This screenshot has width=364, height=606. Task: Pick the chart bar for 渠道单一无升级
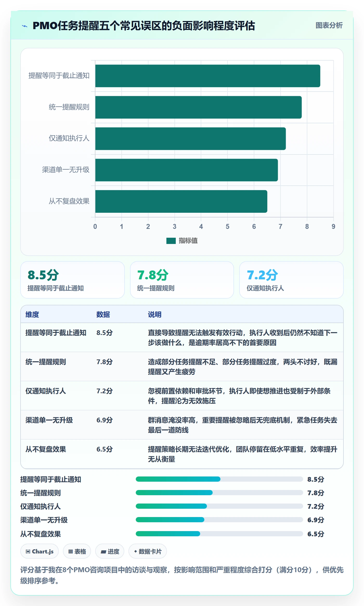186,170
